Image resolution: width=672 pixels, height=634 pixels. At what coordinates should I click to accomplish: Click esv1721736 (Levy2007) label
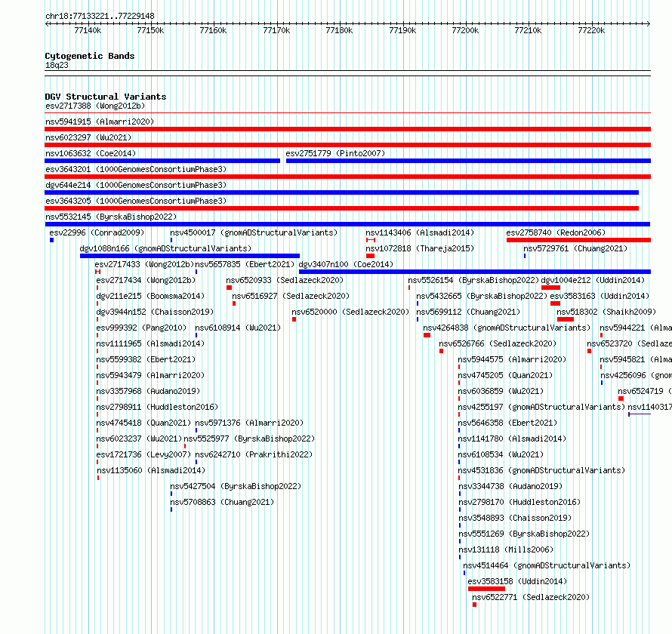tap(143, 454)
